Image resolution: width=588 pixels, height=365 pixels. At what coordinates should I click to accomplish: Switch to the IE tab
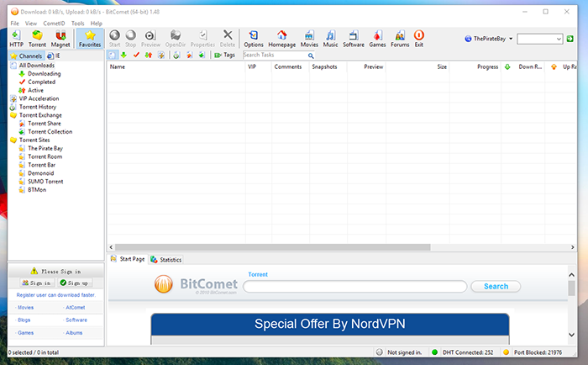[x=54, y=56]
